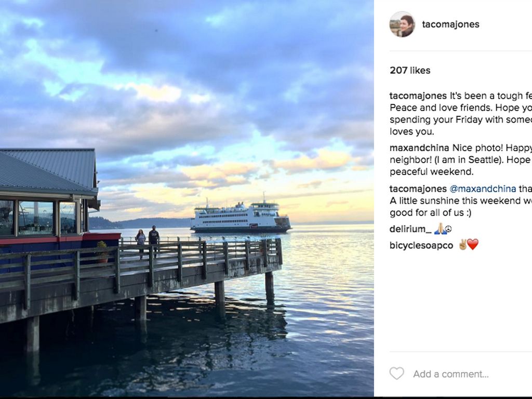Open the bicyclesoapco profile link

click(x=421, y=245)
